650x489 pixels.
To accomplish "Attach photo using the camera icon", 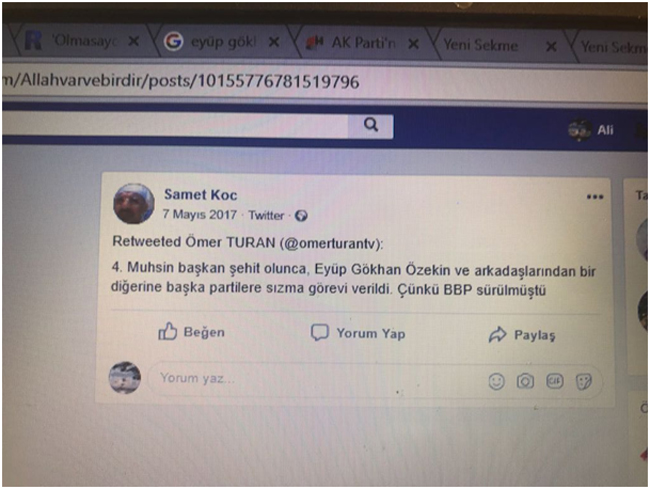I will (525, 381).
